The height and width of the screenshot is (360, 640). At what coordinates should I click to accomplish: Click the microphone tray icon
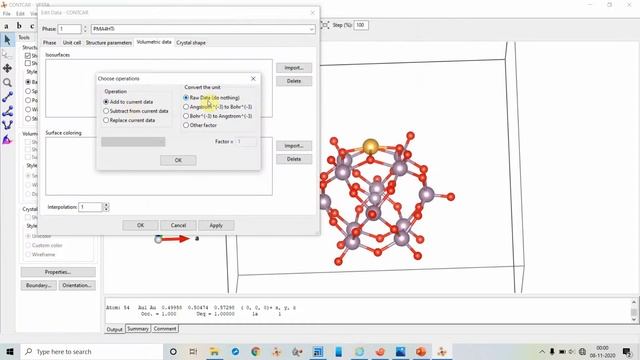point(552,351)
